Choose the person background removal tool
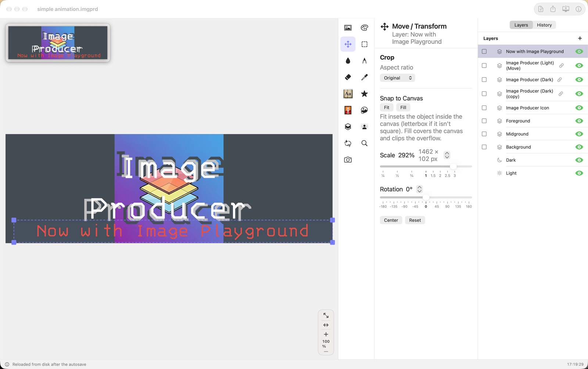Screen dimensions: 588x369 coord(364,127)
